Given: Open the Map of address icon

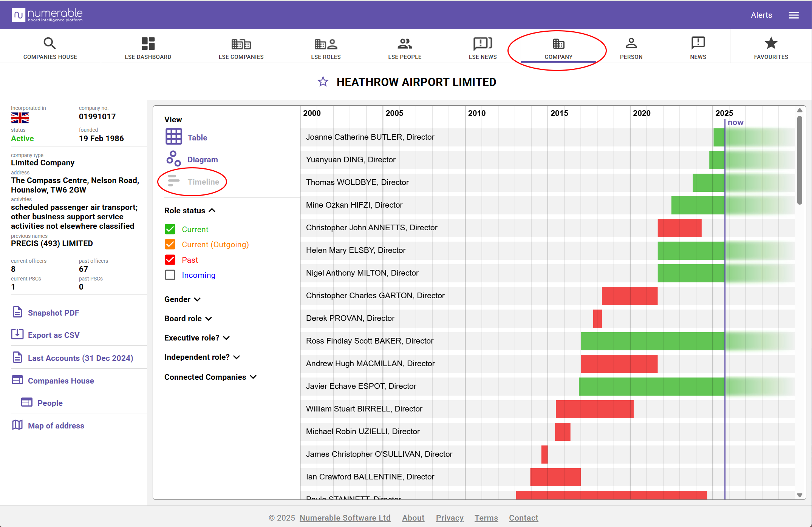Looking at the screenshot, I should (17, 425).
